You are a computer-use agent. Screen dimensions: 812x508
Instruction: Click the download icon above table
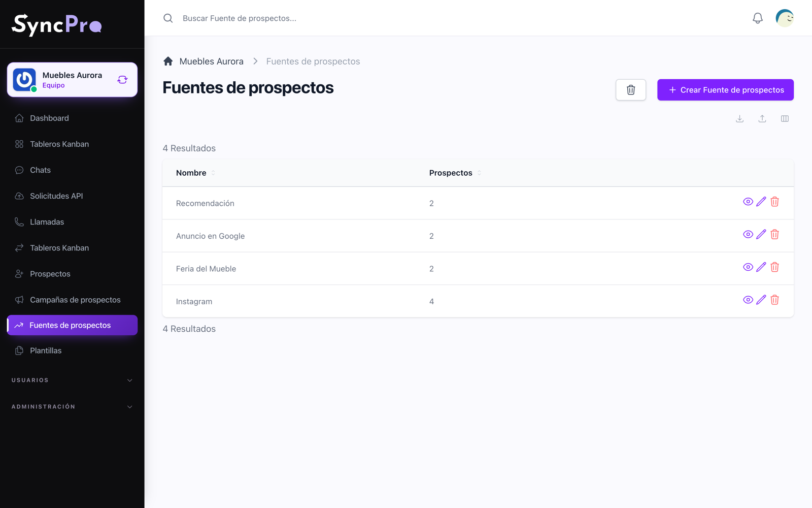pos(740,119)
